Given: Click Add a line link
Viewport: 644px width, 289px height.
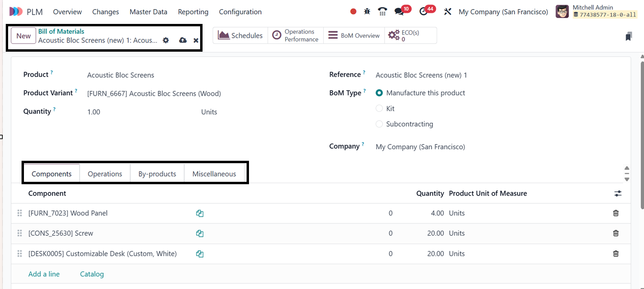Looking at the screenshot, I should [44, 274].
